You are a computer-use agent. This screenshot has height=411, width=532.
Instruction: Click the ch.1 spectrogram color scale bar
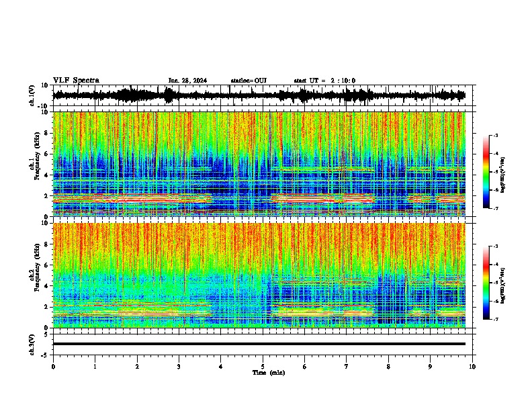pyautogui.click(x=486, y=172)
